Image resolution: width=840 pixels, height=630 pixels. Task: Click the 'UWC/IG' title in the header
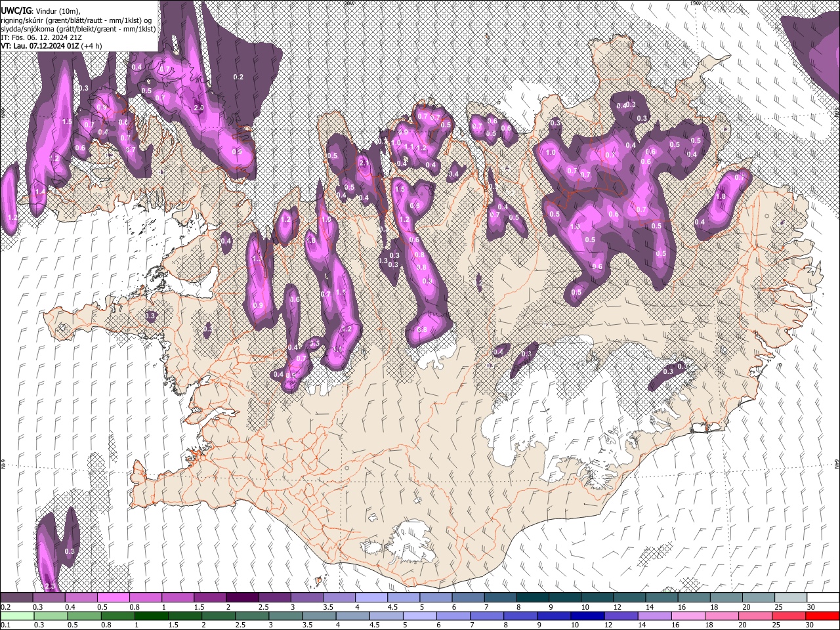pos(16,10)
